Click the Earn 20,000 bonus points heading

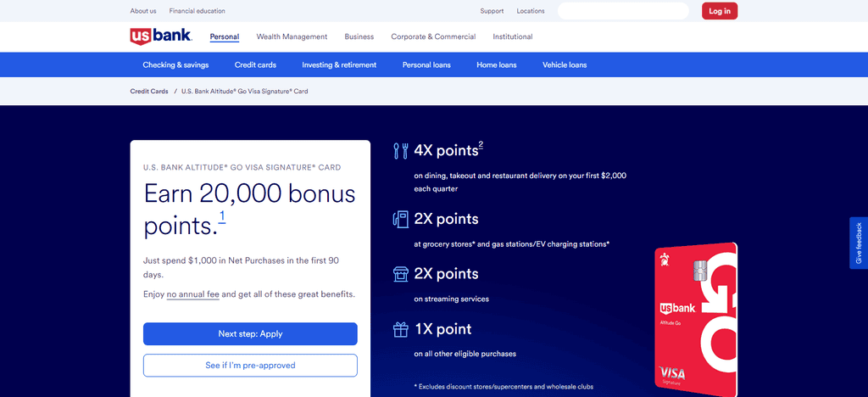coord(250,210)
